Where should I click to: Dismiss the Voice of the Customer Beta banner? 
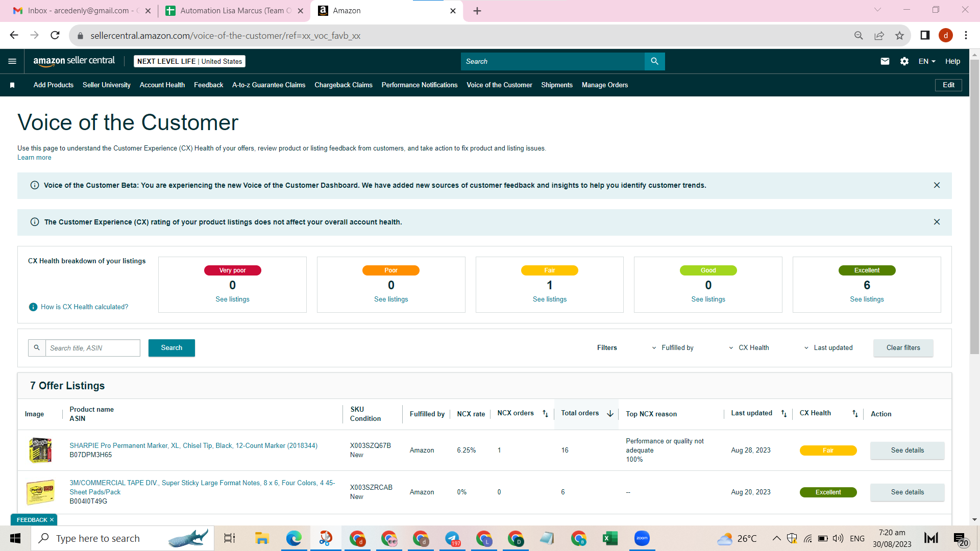937,185
